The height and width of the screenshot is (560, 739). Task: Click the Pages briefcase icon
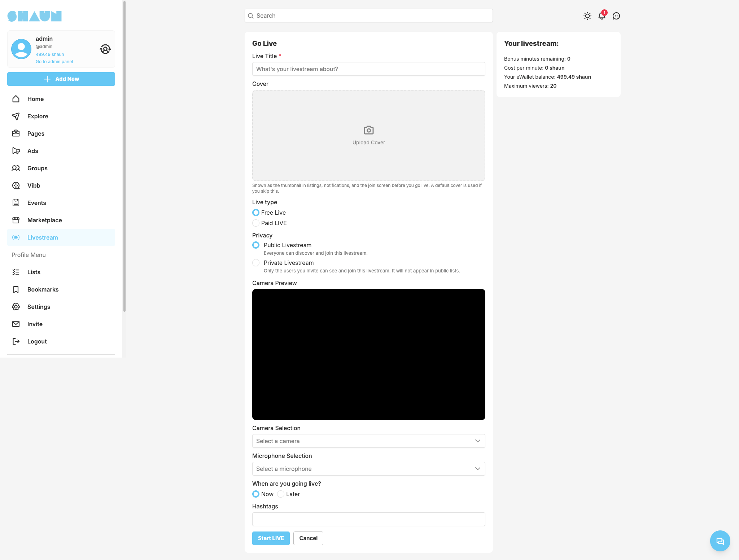[x=16, y=134]
